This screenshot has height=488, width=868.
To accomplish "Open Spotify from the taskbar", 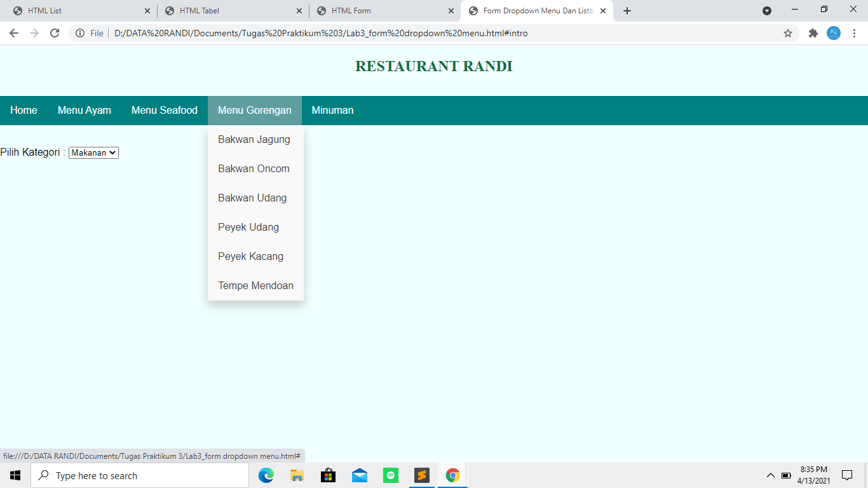I will 390,475.
